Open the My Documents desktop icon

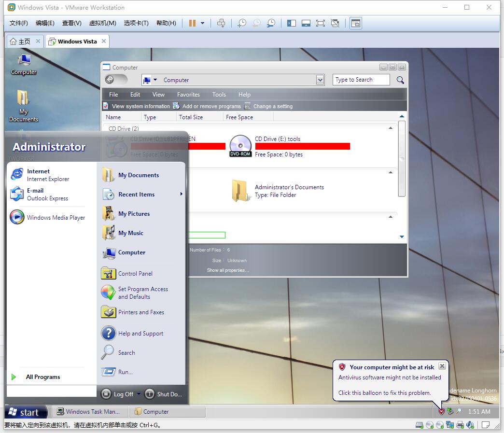point(24,105)
